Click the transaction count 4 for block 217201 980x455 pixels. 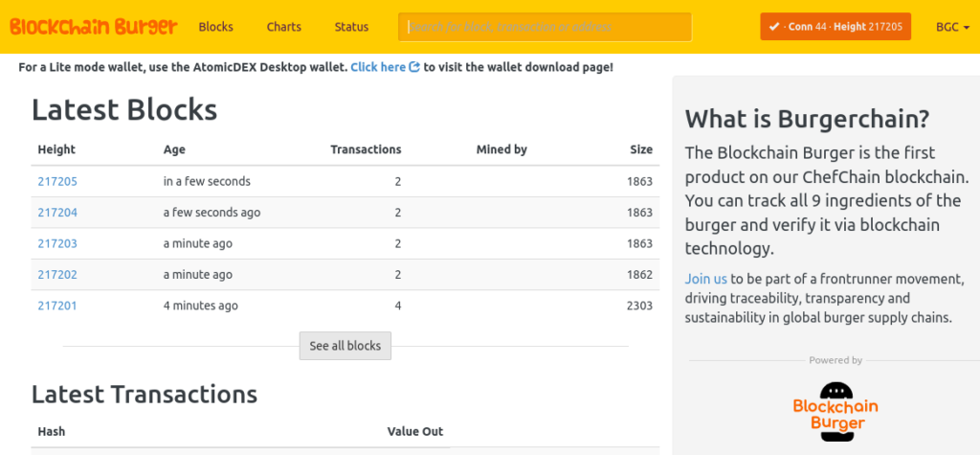point(398,306)
